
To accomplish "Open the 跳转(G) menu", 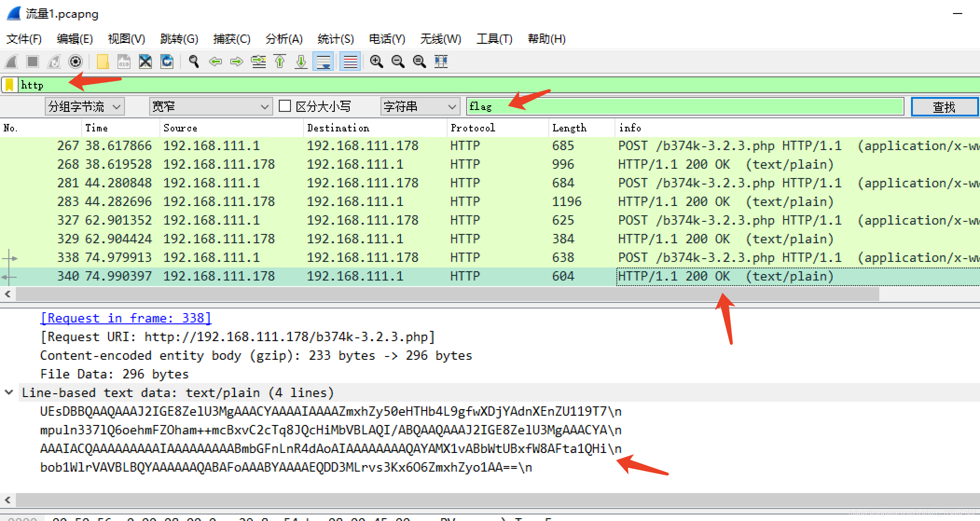I will click(x=179, y=39).
